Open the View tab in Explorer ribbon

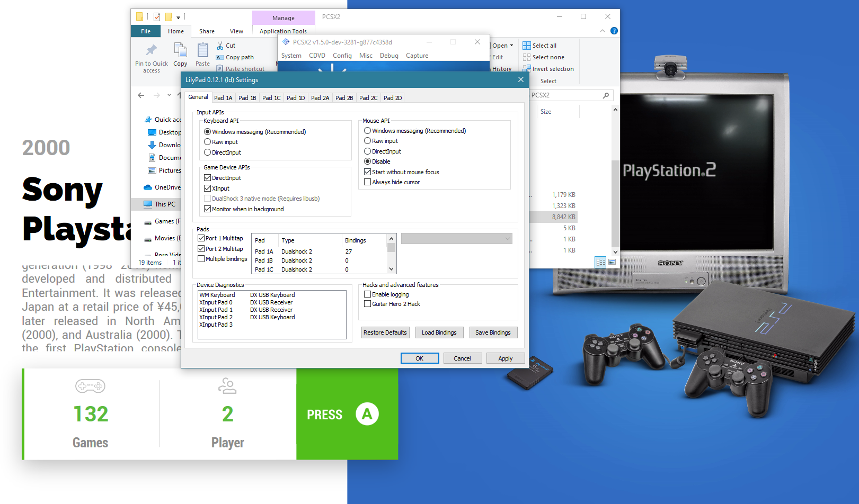pyautogui.click(x=236, y=31)
